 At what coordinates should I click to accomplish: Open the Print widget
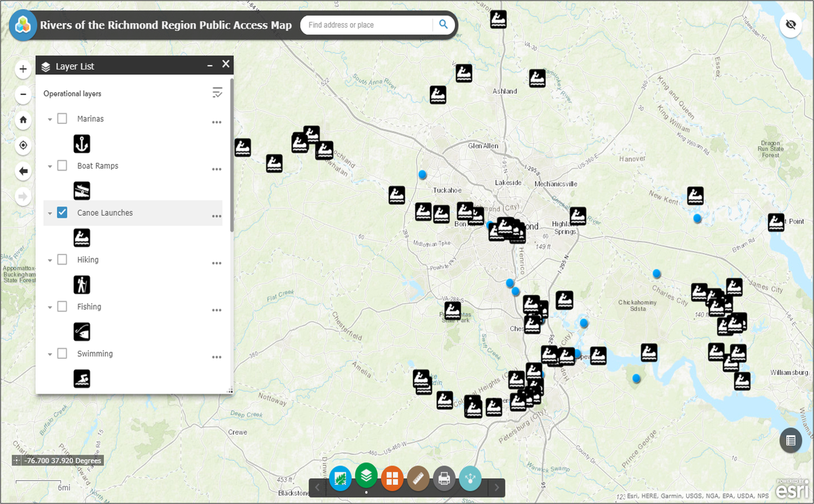pyautogui.click(x=444, y=478)
